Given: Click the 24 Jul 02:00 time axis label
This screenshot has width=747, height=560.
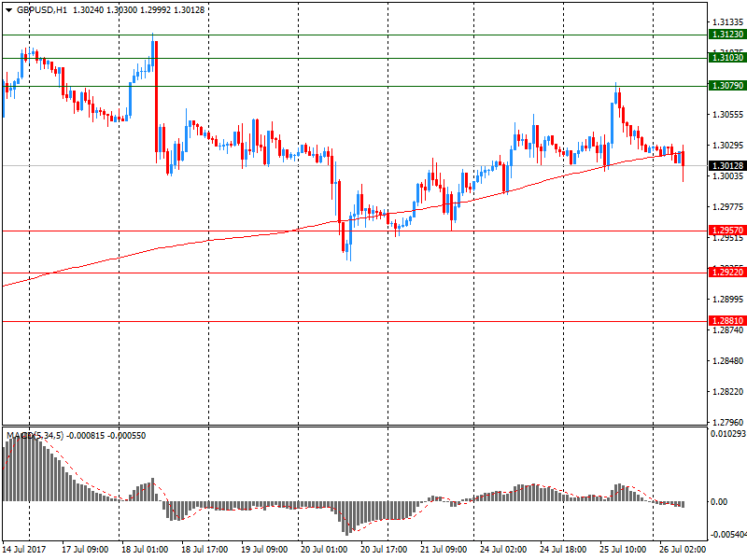Looking at the screenshot, I should point(503,550).
